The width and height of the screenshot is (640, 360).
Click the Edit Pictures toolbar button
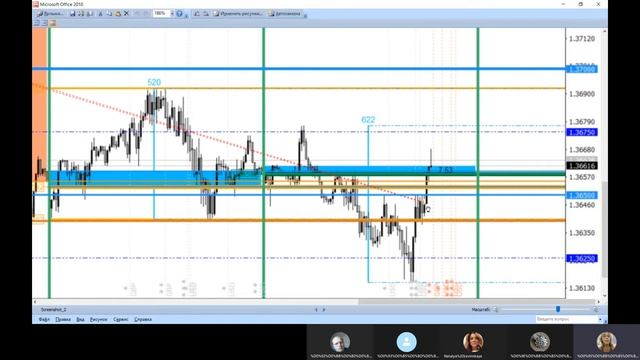[x=238, y=13]
